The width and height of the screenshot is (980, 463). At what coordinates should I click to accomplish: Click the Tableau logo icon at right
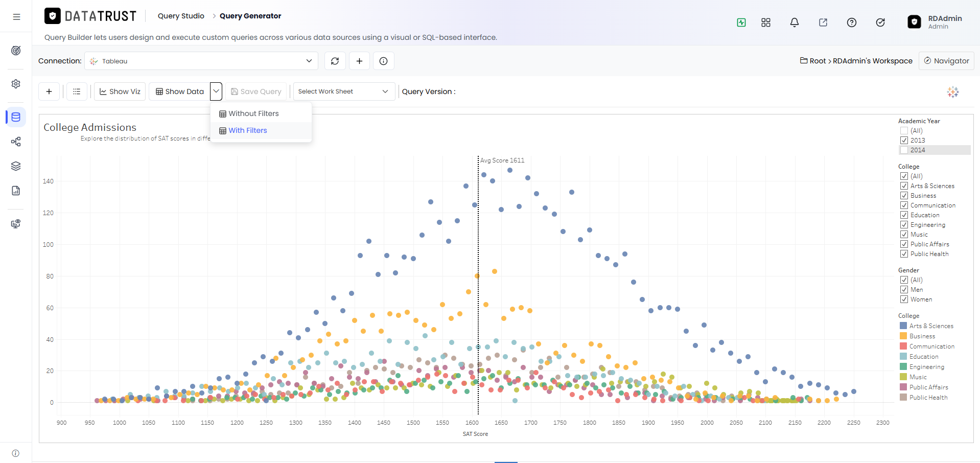point(953,92)
